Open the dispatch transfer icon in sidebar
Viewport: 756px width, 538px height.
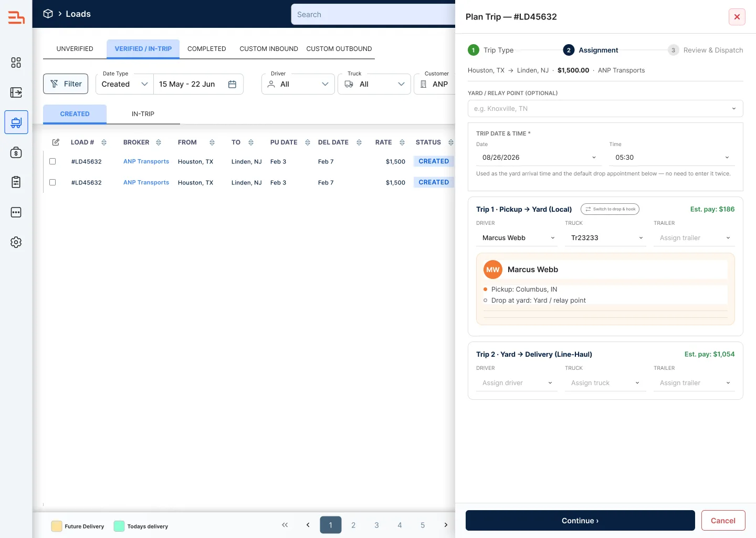[16, 92]
